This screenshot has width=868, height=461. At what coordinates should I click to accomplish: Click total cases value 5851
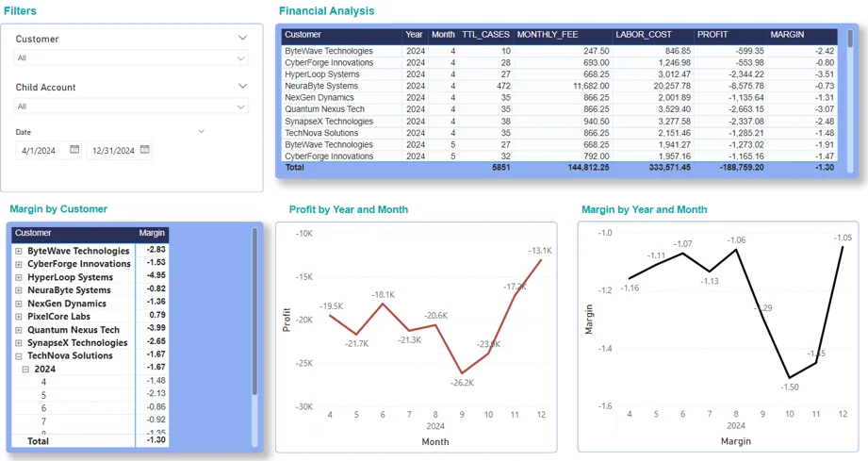501,167
